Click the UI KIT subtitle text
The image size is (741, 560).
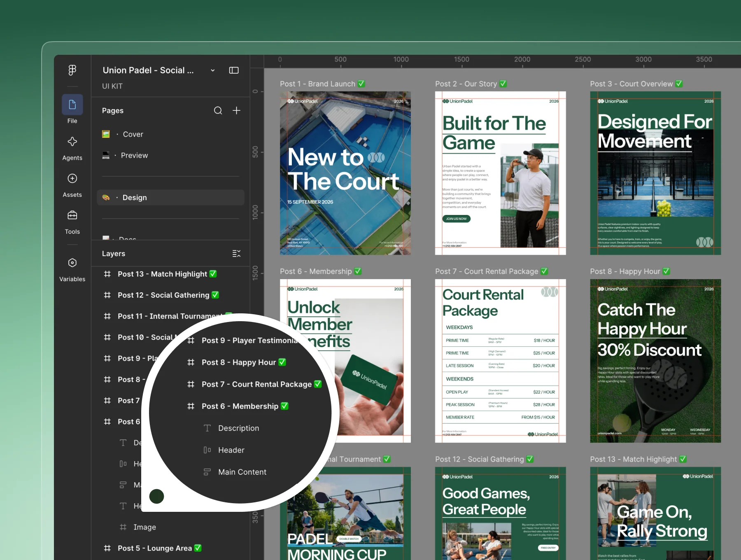112,86
